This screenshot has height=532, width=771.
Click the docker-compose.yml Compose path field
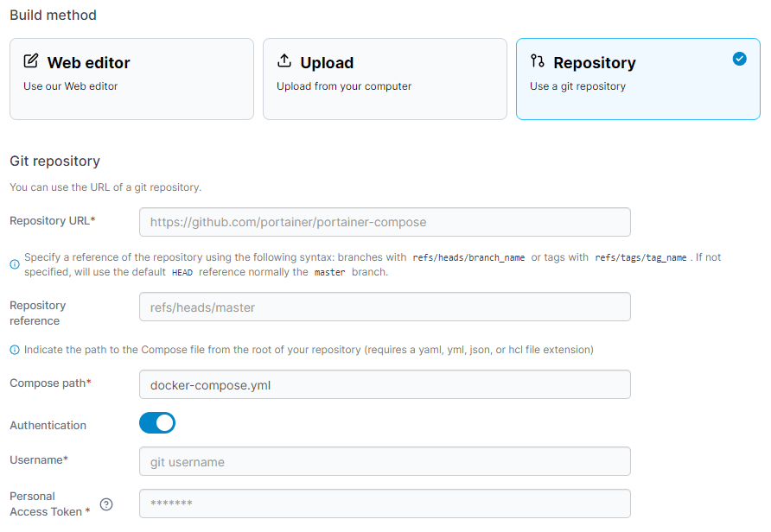point(385,383)
